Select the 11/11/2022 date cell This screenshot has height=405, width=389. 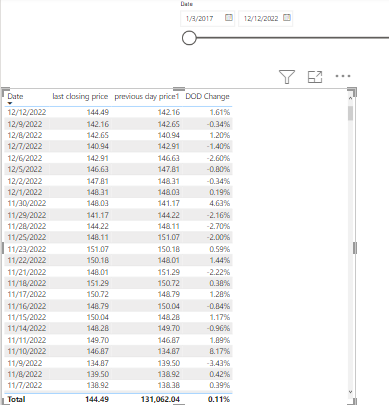pos(27,340)
